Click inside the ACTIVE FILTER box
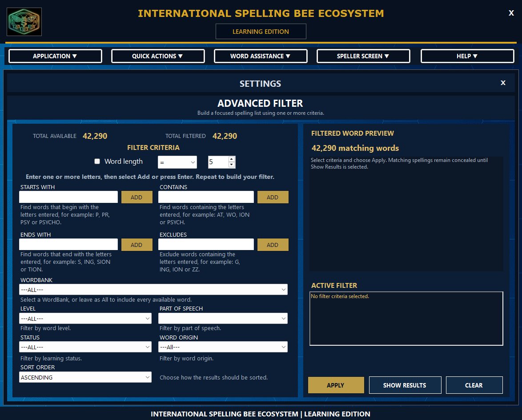The height and width of the screenshot is (420, 522). point(406,319)
